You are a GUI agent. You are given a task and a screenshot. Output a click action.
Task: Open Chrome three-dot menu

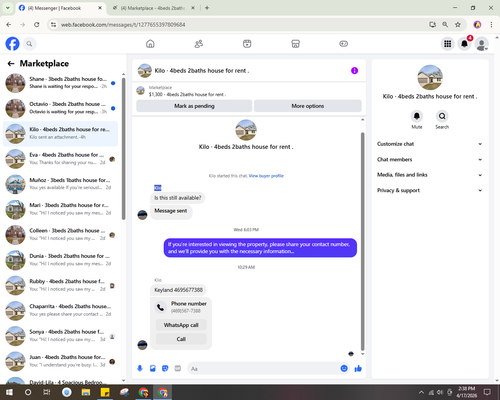click(491, 24)
